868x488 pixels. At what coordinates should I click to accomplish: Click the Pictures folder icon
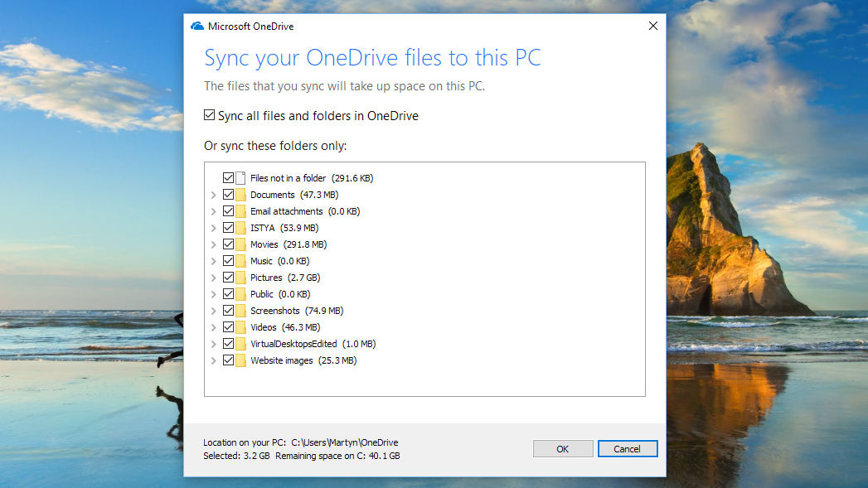point(241,278)
